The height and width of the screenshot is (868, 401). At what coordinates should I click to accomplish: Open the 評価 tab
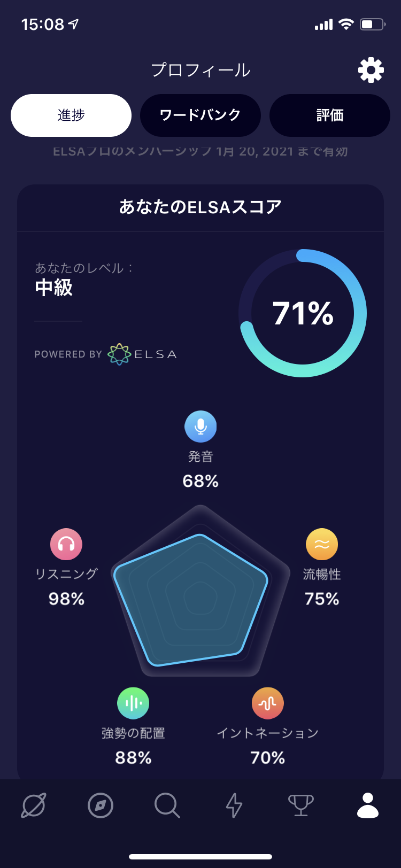click(330, 115)
